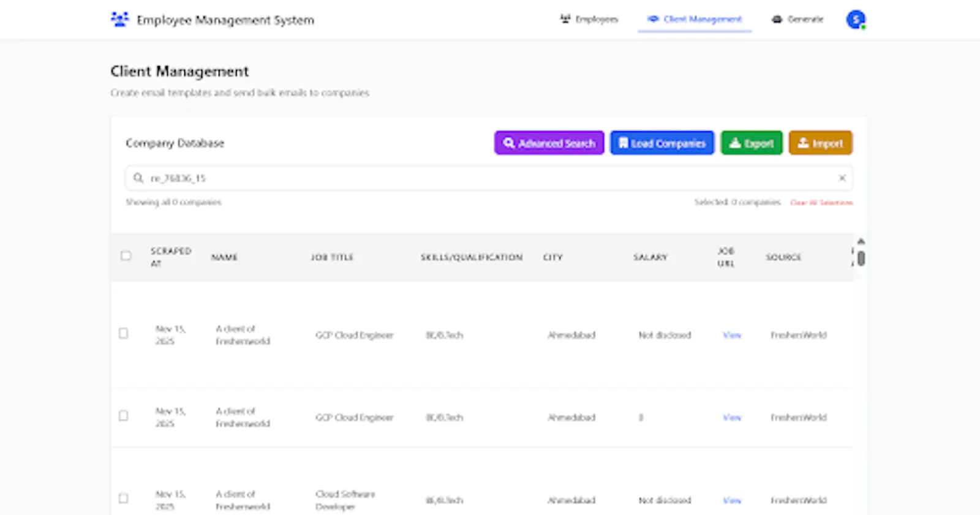The width and height of the screenshot is (980, 515).
Task: Select the second GCP Cloud Engineer row checkbox
Action: (x=124, y=416)
